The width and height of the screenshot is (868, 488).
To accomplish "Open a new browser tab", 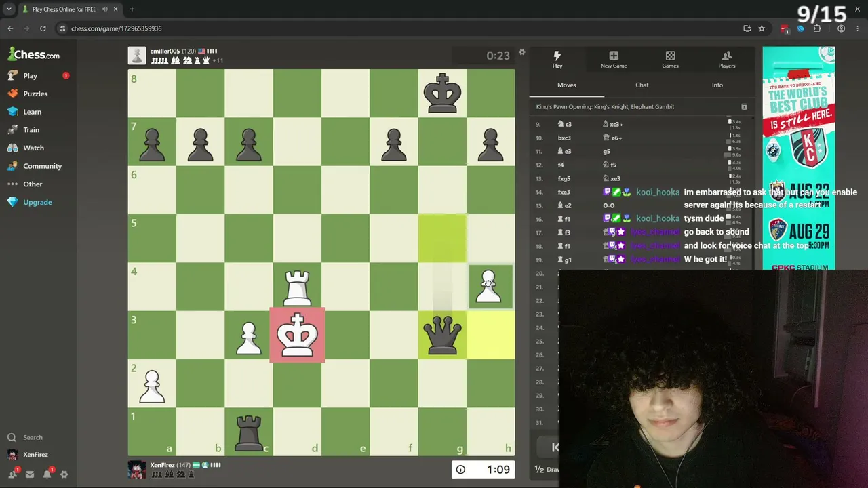I will (x=132, y=9).
